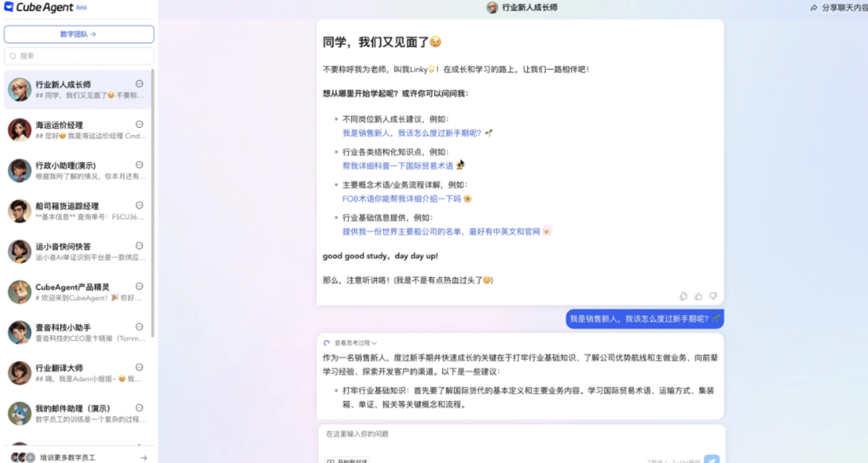Screen dimensions: 868x463
Task: Click the Beta badge beside CubeAgent
Action: pos(81,8)
